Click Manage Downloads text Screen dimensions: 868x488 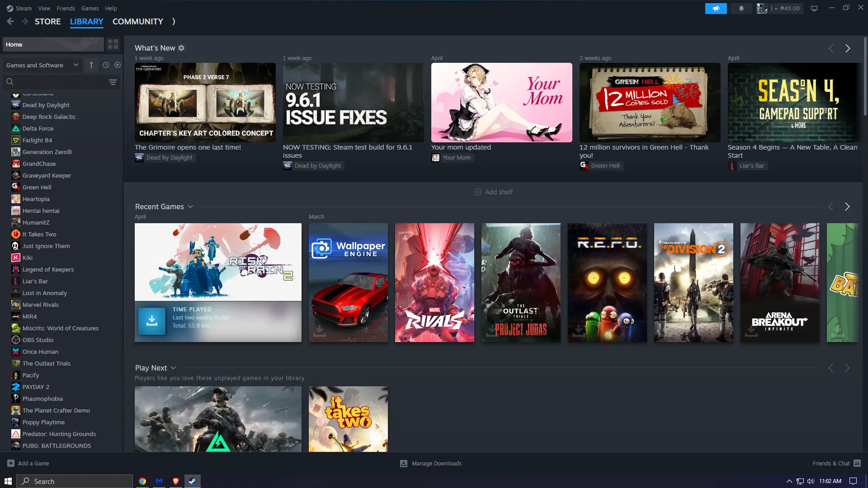coord(437,463)
